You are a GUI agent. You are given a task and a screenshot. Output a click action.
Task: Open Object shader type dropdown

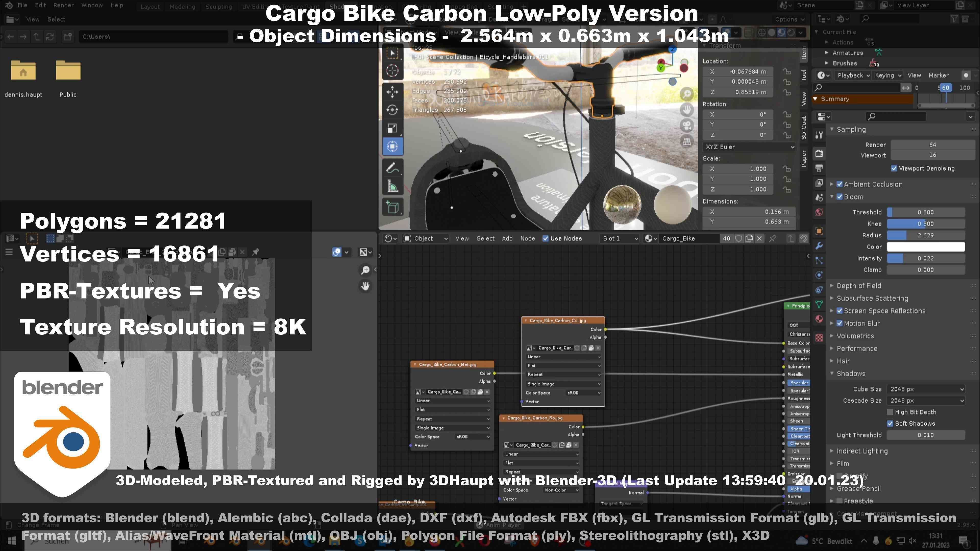(426, 239)
